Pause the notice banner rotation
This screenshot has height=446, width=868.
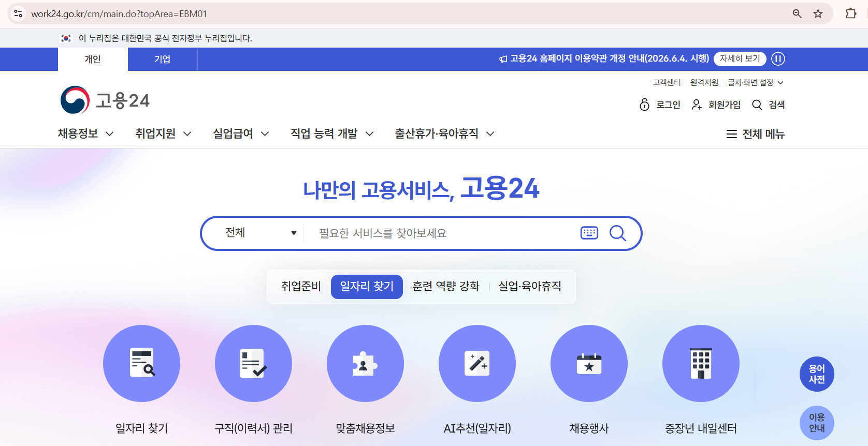778,59
